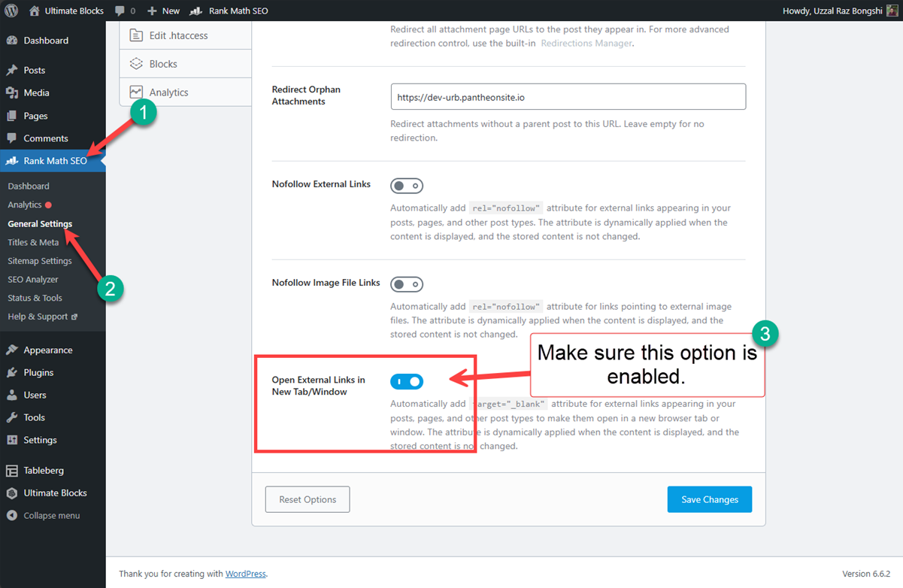The height and width of the screenshot is (588, 903).
Task: Open the Redirections Manager link
Action: (x=586, y=43)
